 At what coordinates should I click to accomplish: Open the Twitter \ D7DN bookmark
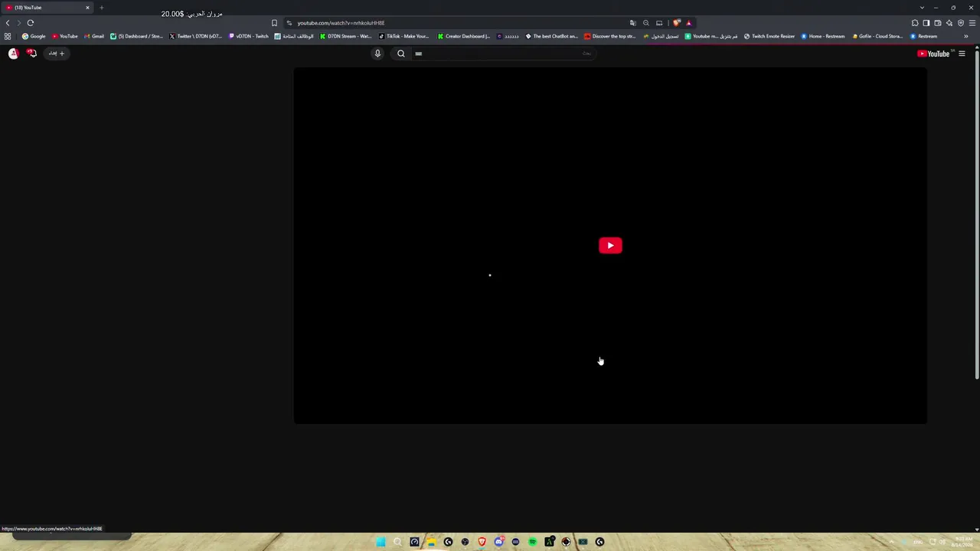click(195, 36)
